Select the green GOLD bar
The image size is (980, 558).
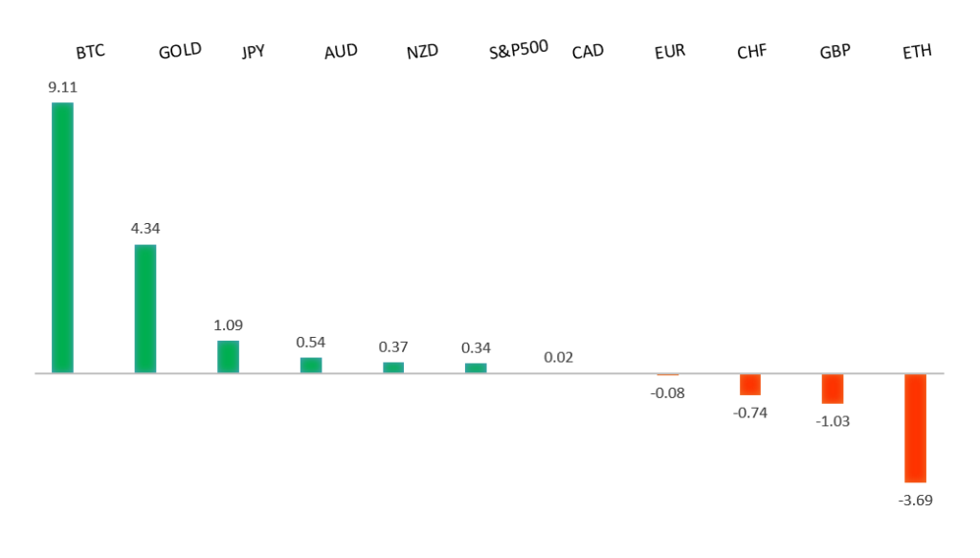click(x=145, y=308)
